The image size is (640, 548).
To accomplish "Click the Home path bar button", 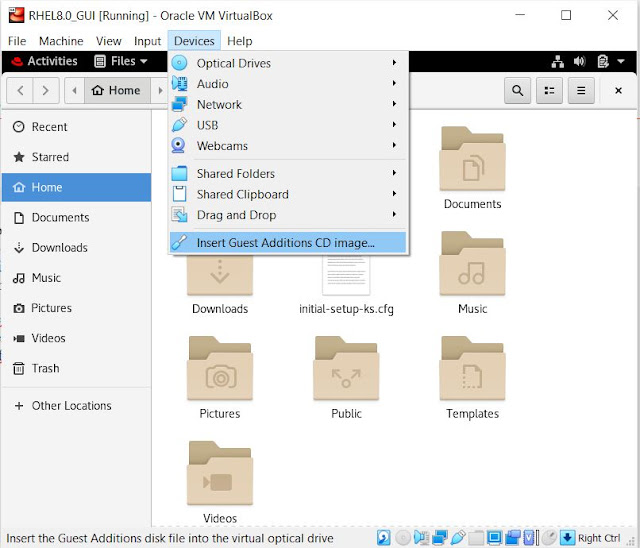I will (118, 90).
